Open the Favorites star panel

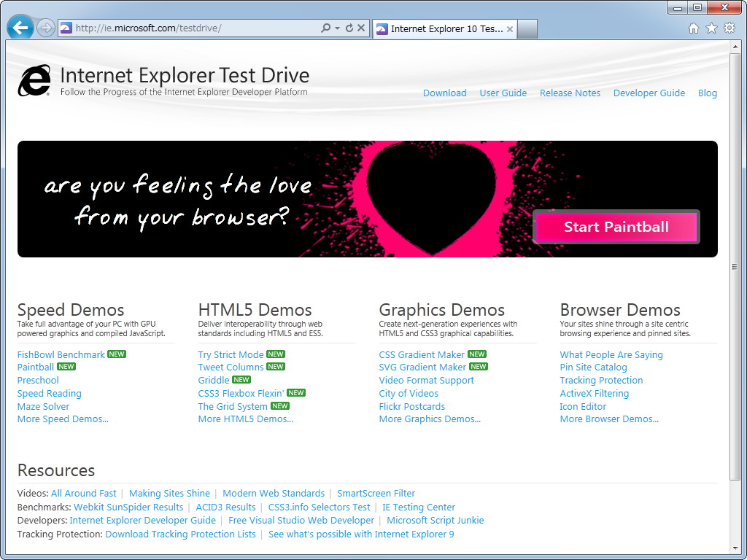point(711,26)
